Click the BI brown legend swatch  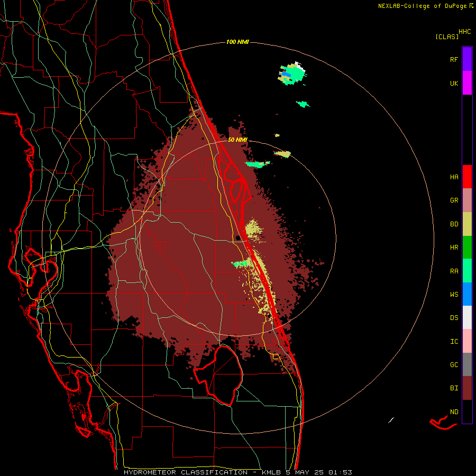pyautogui.click(x=467, y=388)
